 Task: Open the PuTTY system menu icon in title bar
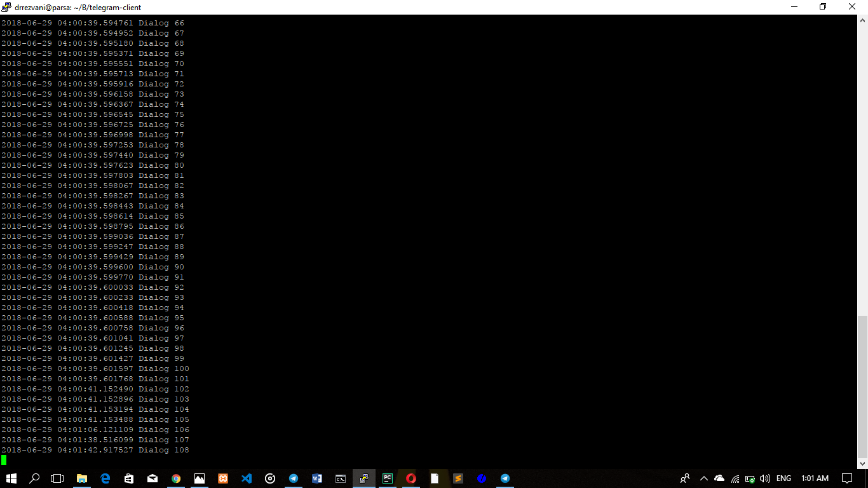(6, 7)
